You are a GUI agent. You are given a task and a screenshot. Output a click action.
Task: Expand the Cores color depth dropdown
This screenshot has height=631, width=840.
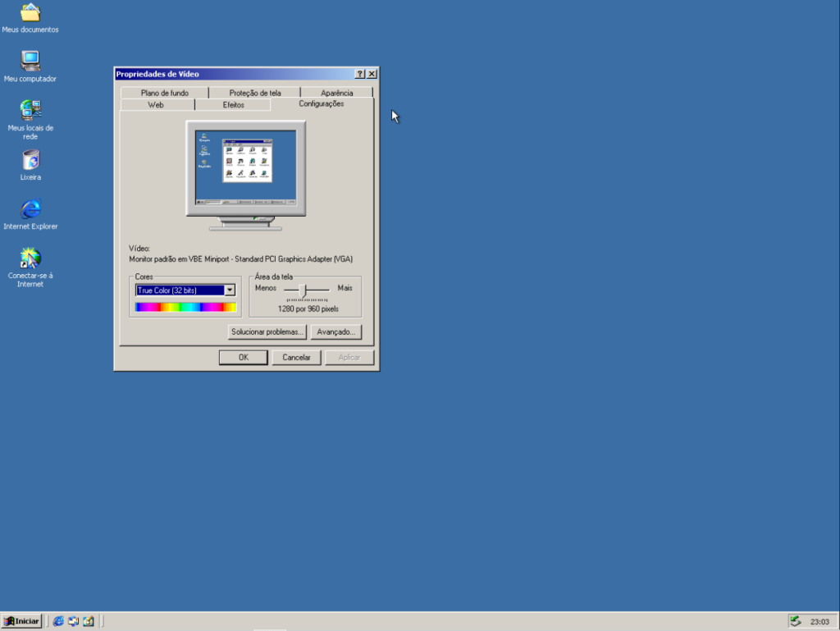coord(230,290)
